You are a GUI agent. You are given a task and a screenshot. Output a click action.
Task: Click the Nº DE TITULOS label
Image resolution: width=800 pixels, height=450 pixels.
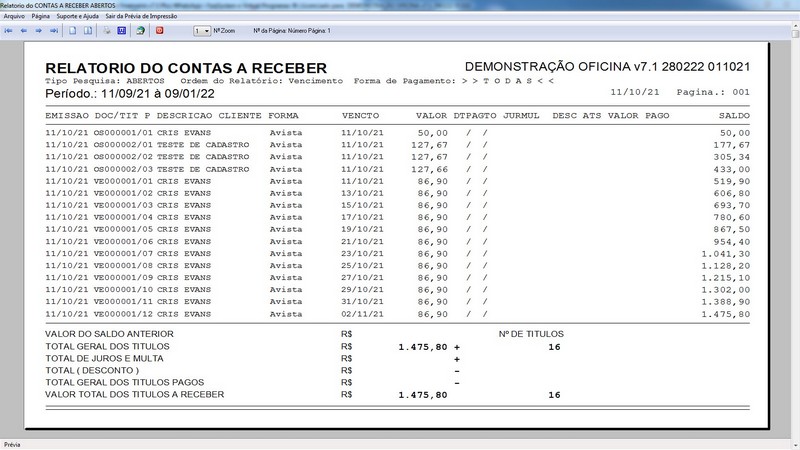tap(531, 334)
